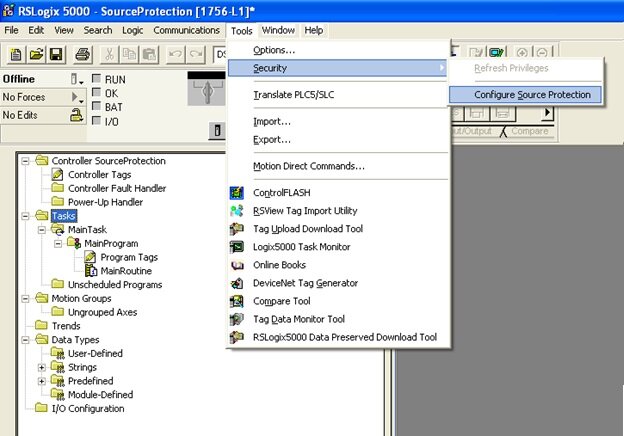Click the Copy toolbar icon
The height and width of the screenshot is (436, 624).
tap(129, 54)
